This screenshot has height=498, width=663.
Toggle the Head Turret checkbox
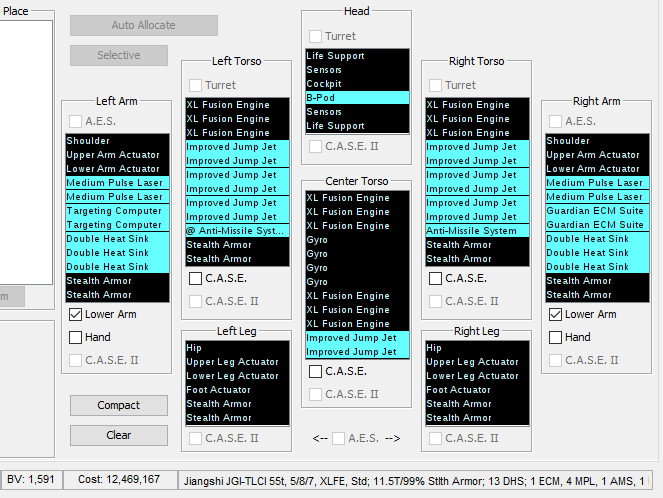pos(315,36)
